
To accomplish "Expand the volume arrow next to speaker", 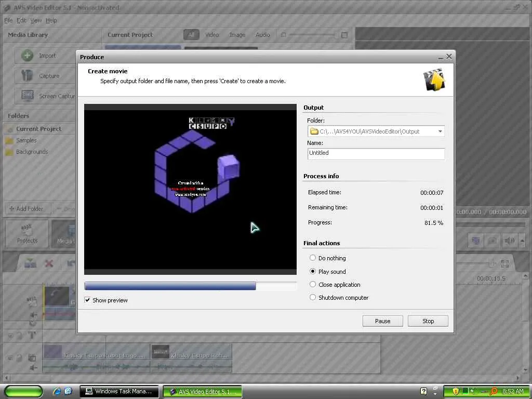I will pos(522,241).
